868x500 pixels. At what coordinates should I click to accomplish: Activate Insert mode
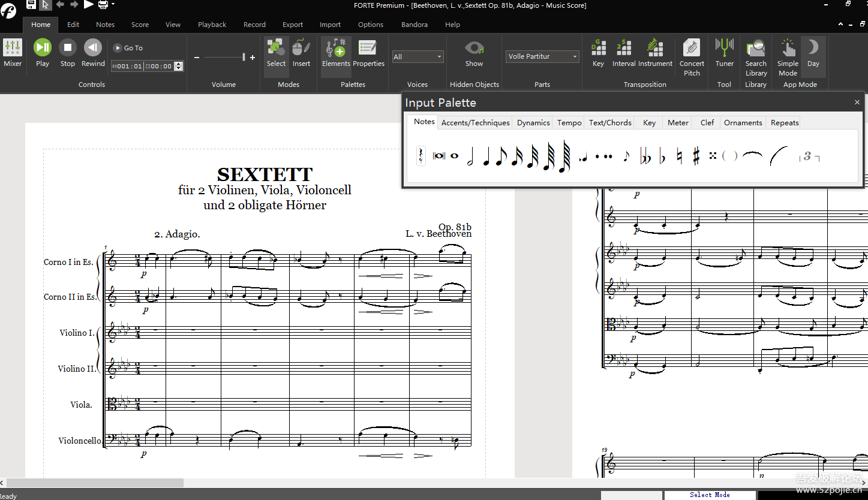301,53
